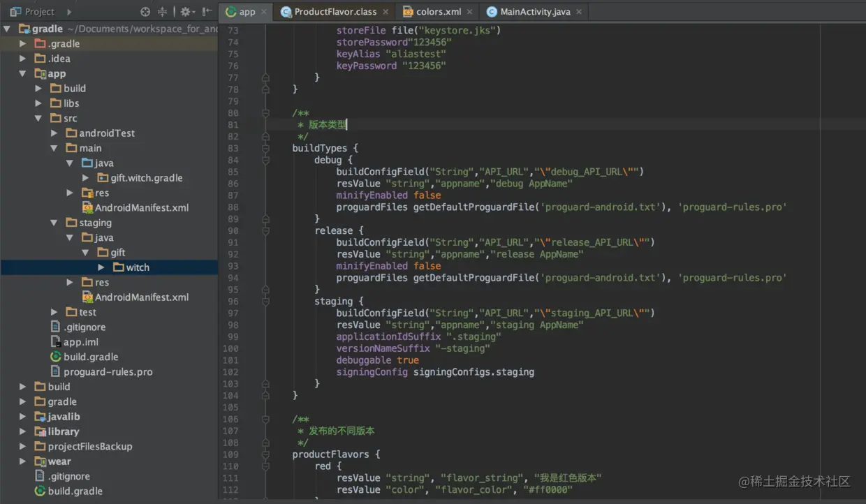
Task: Fold the buildTypes block at line 83
Action: coord(265,148)
